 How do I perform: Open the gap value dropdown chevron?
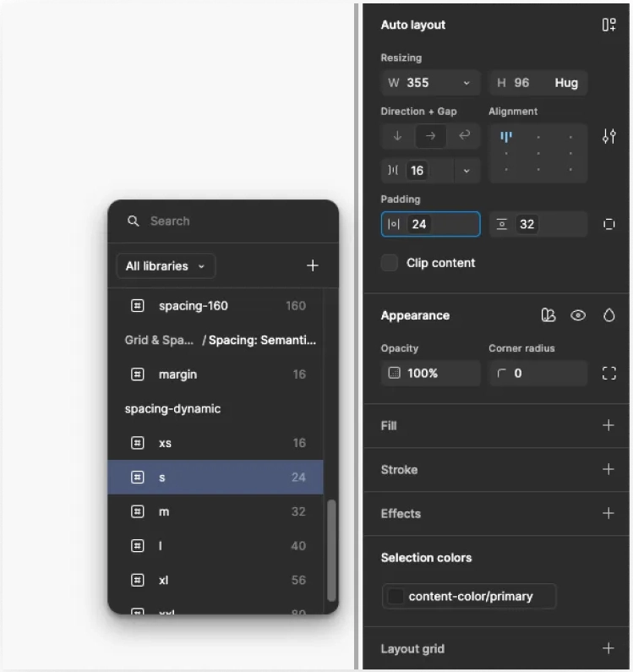click(467, 171)
